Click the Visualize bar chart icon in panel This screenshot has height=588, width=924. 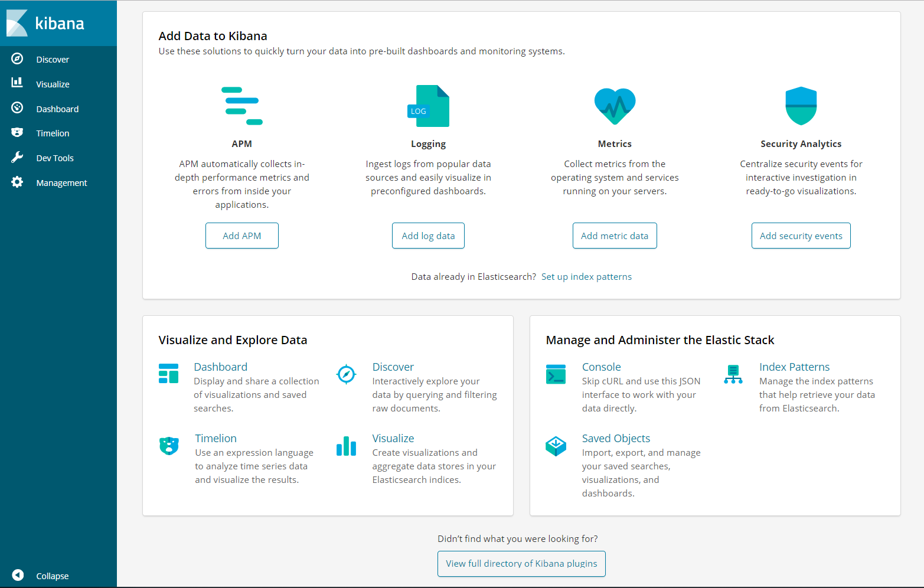point(346,446)
